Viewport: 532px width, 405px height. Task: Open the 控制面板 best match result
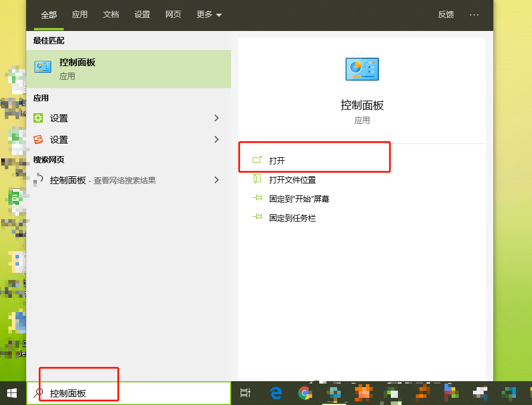point(128,69)
